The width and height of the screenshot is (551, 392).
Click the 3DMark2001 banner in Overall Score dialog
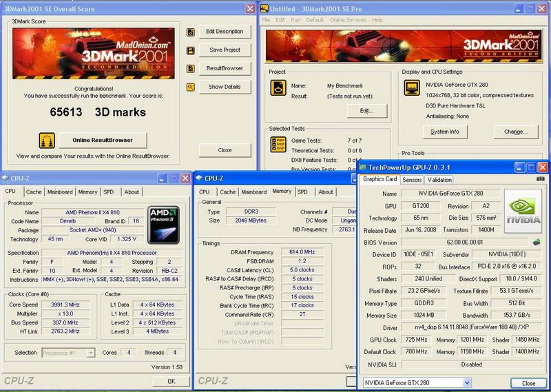tap(94, 54)
